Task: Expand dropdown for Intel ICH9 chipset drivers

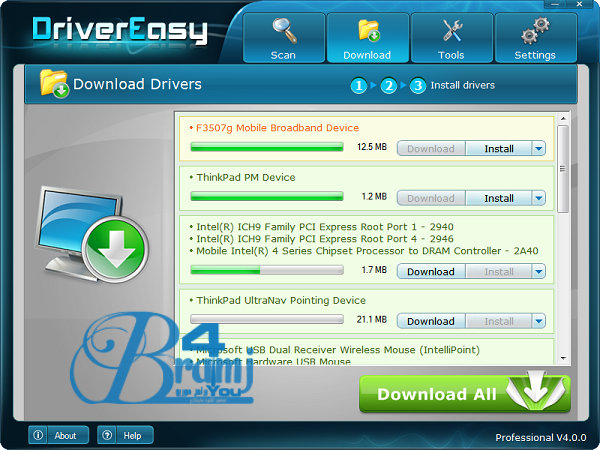Action: [x=539, y=271]
